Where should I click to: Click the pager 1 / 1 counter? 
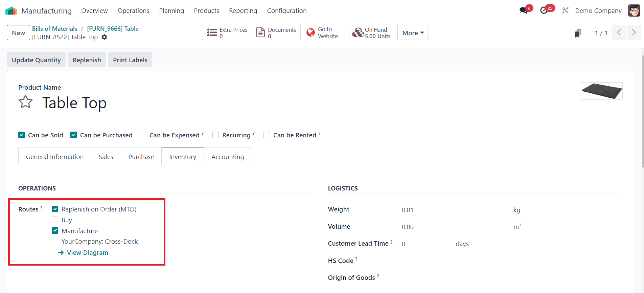(601, 33)
